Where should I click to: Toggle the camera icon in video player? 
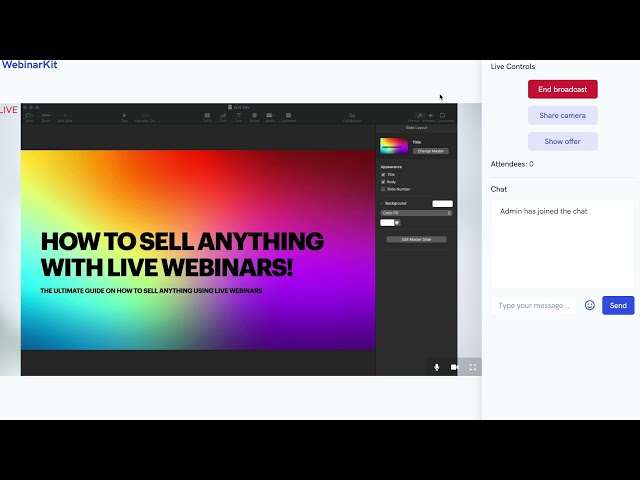[455, 367]
